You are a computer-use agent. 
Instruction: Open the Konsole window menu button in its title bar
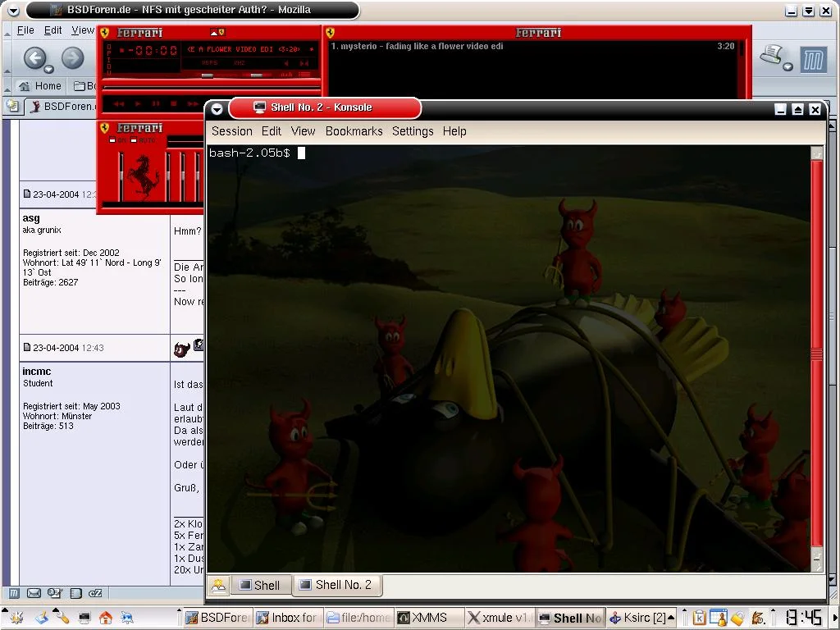pos(217,109)
